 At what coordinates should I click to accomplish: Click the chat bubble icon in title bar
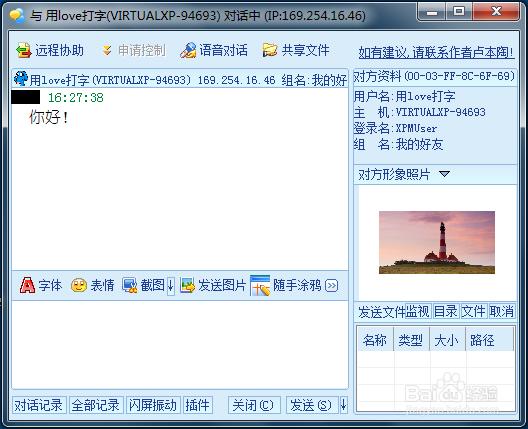pos(17,15)
